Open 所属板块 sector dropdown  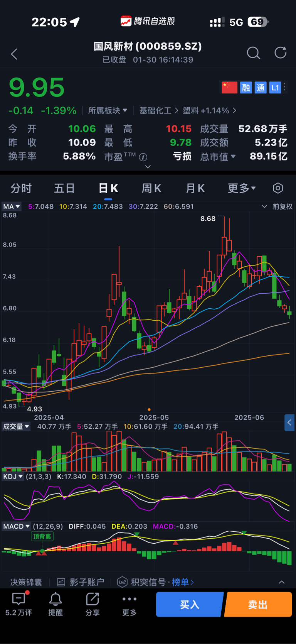pos(108,111)
